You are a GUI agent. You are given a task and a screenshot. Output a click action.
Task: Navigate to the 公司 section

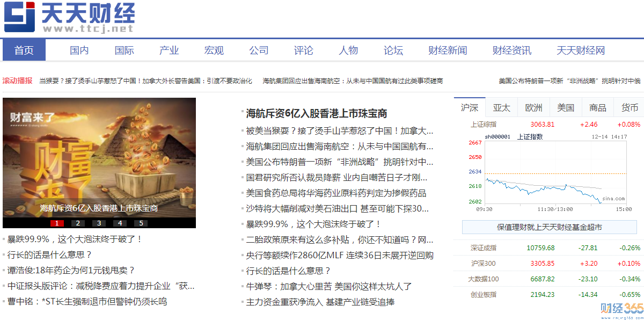coord(259,50)
